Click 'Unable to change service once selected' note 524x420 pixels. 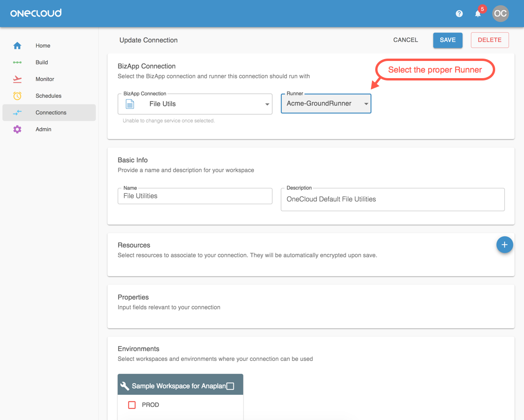(x=169, y=121)
